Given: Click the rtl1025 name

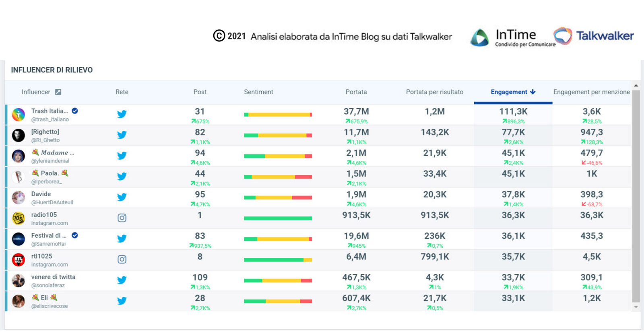Looking at the screenshot, I should (42, 256).
